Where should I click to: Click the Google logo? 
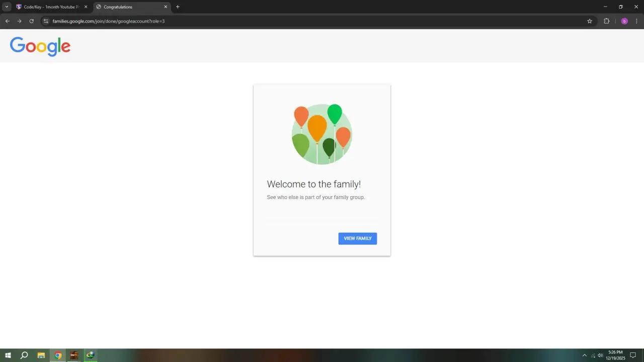tap(40, 46)
